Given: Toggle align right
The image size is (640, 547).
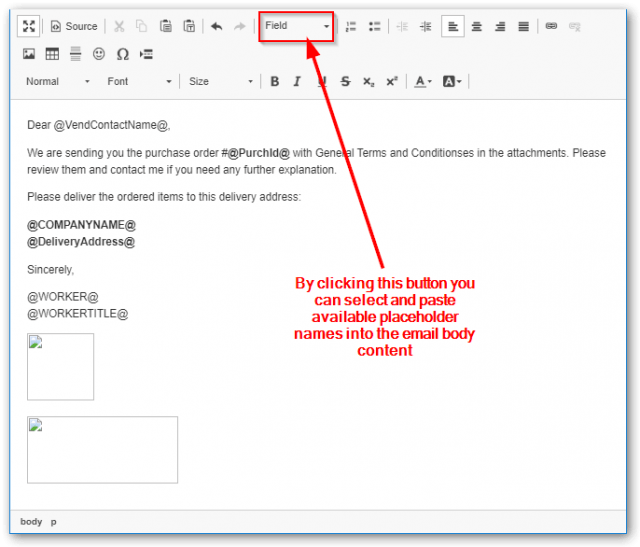Looking at the screenshot, I should [x=500, y=27].
